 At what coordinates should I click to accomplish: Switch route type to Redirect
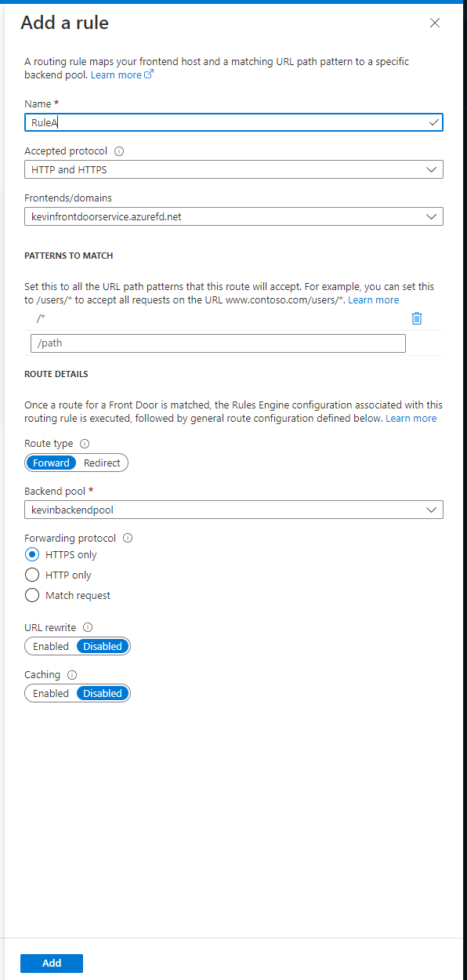point(100,463)
